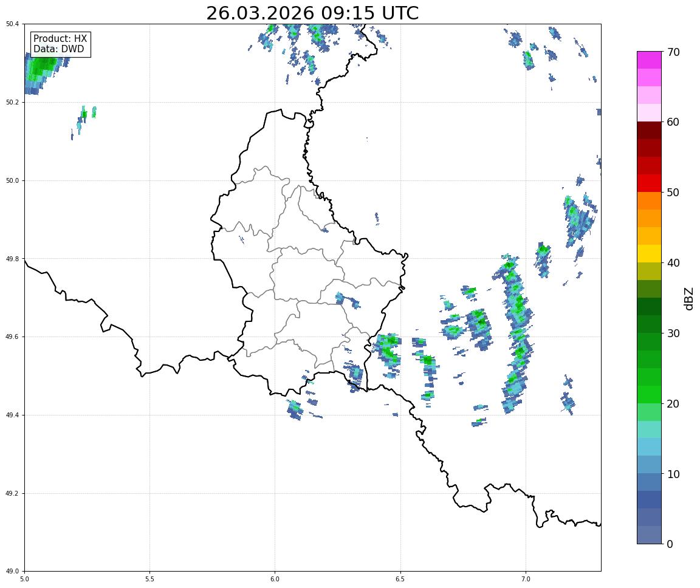This screenshot has width=700, height=588.
Task: Click the colorbar tick label 60
Action: click(673, 122)
